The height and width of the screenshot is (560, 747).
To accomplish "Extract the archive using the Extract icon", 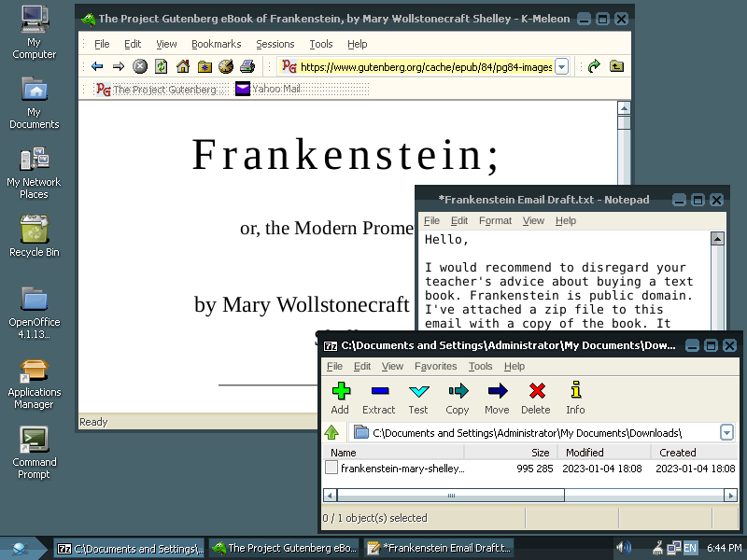I will (379, 398).
